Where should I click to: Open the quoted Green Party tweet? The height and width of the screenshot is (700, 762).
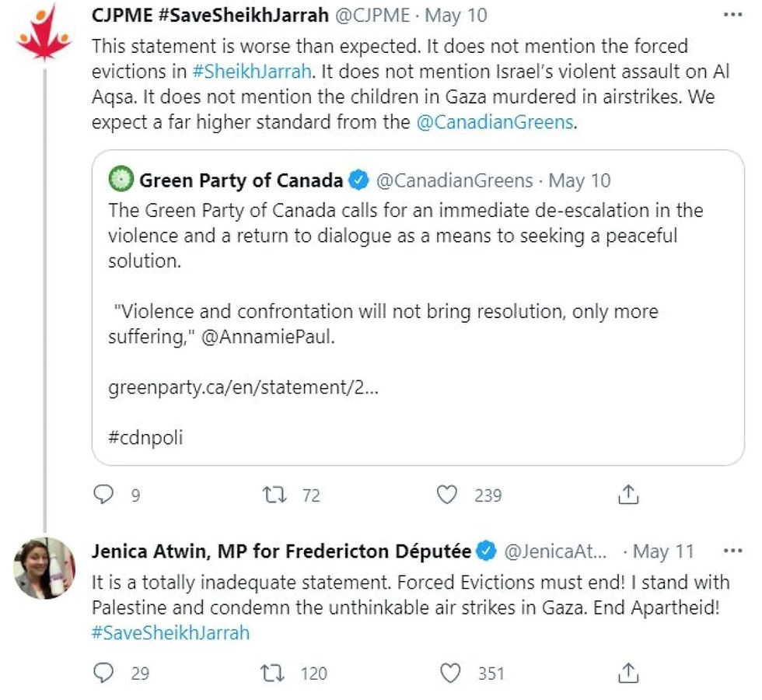(418, 308)
